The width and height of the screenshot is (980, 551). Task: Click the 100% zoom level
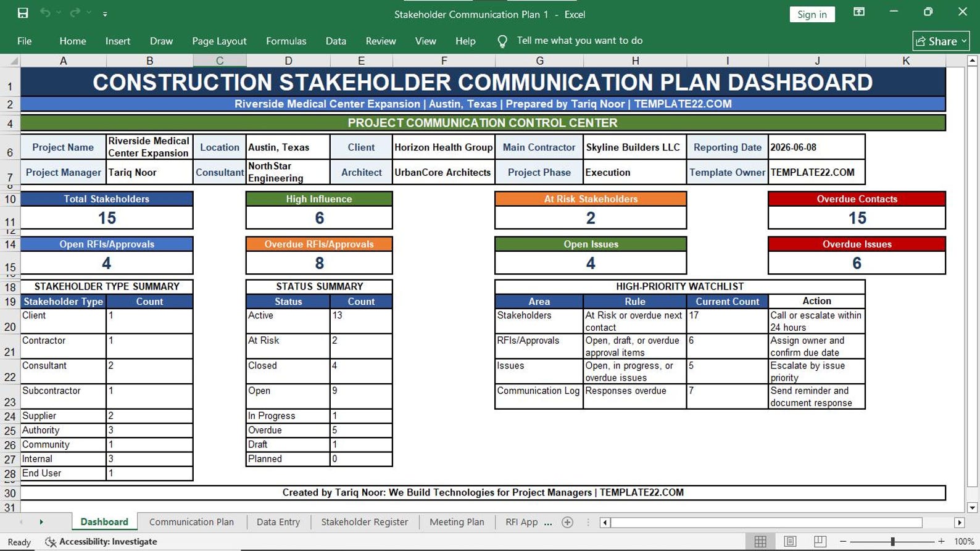click(964, 542)
